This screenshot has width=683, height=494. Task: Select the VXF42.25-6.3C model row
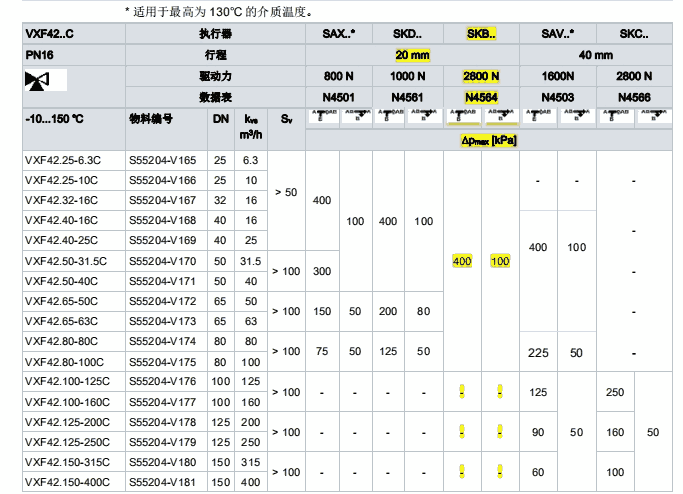pyautogui.click(x=63, y=160)
